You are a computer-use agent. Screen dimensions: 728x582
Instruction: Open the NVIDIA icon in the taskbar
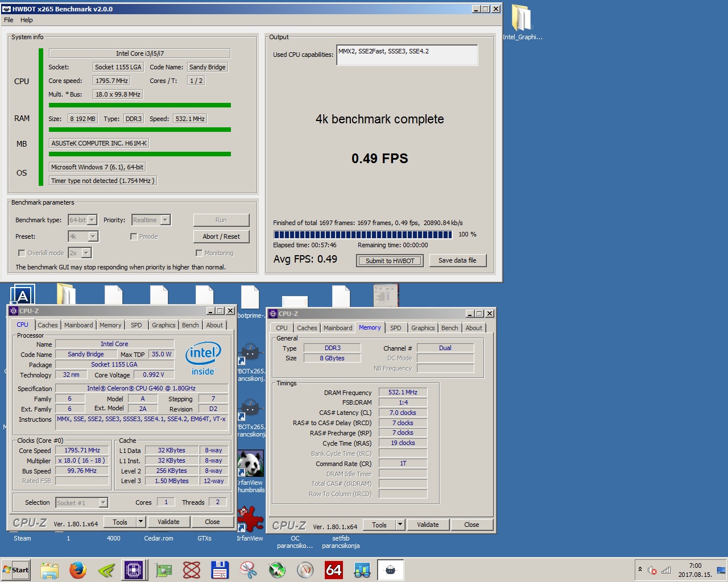pyautogui.click(x=106, y=570)
